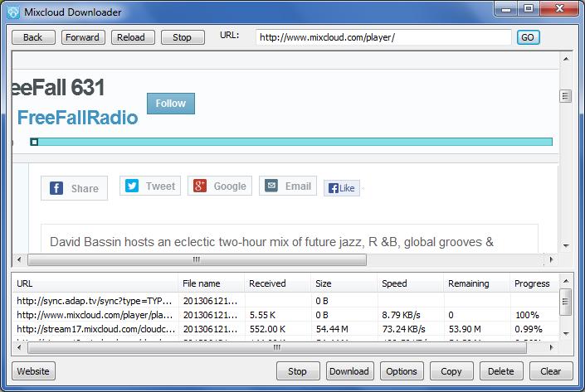The width and height of the screenshot is (585, 392).
Task: Click the Google Plus icon
Action: 200,186
